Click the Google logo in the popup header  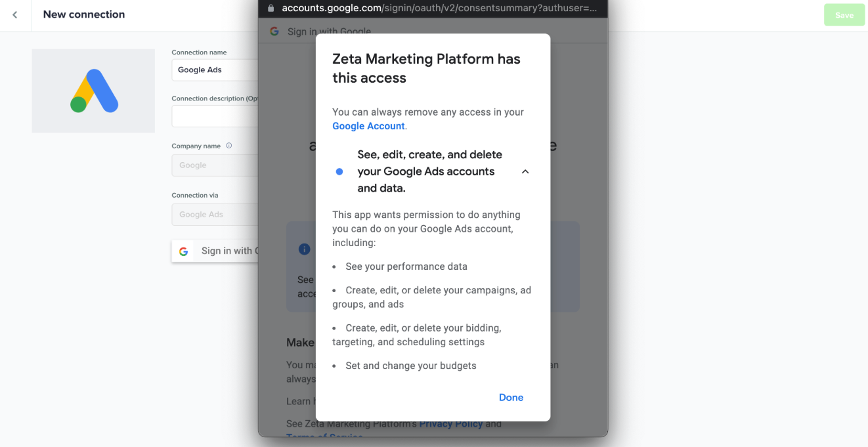(x=274, y=32)
